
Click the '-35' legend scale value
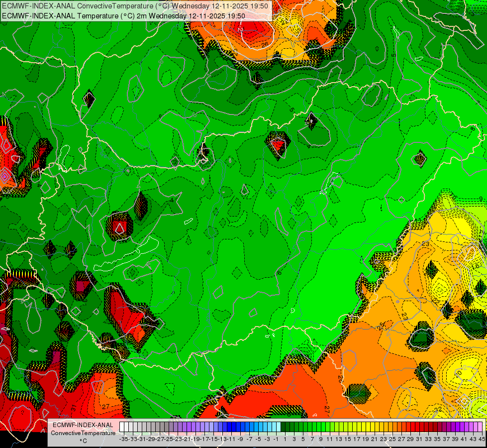[123, 439]
